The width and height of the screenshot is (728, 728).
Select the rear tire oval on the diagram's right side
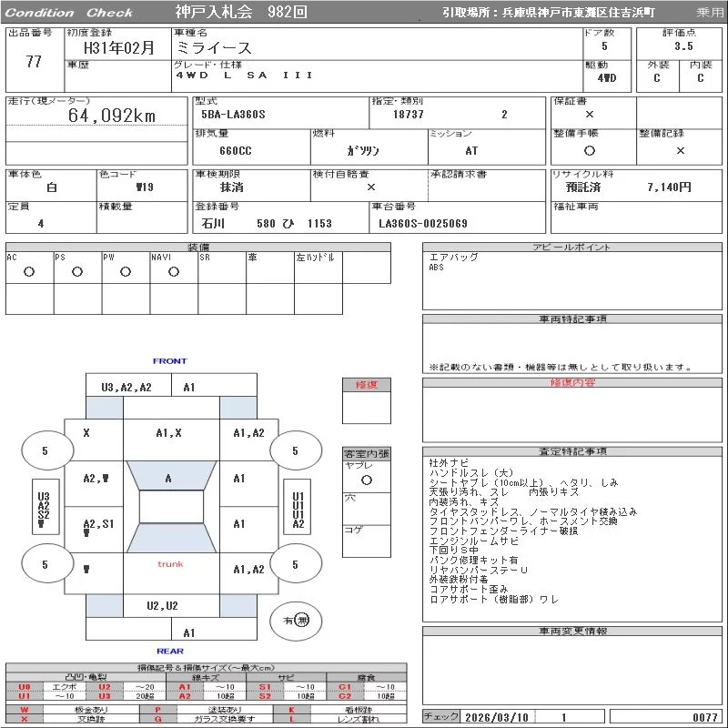295,564
